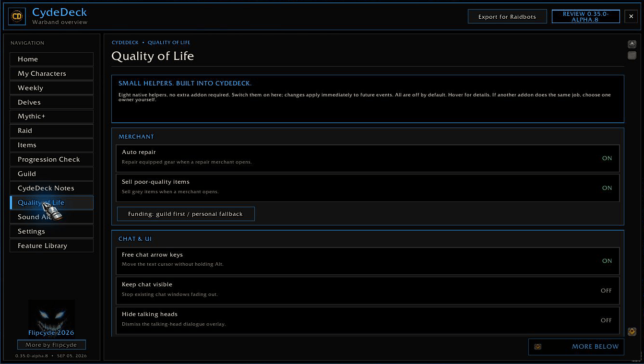Screen dimensions: 644x364
Task: Click version text 0.35.0-alpha.8 in sidebar footer
Action: tap(32, 356)
